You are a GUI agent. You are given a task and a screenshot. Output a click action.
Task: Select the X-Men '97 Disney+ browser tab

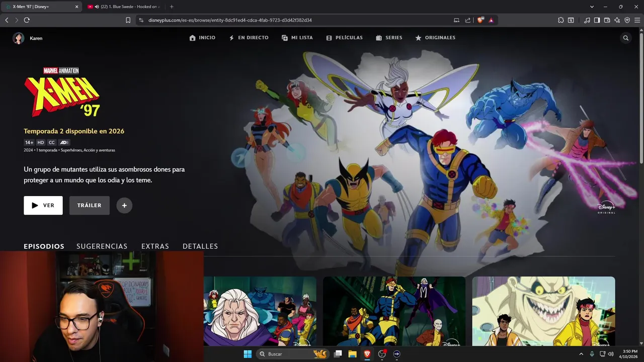pos(42,7)
